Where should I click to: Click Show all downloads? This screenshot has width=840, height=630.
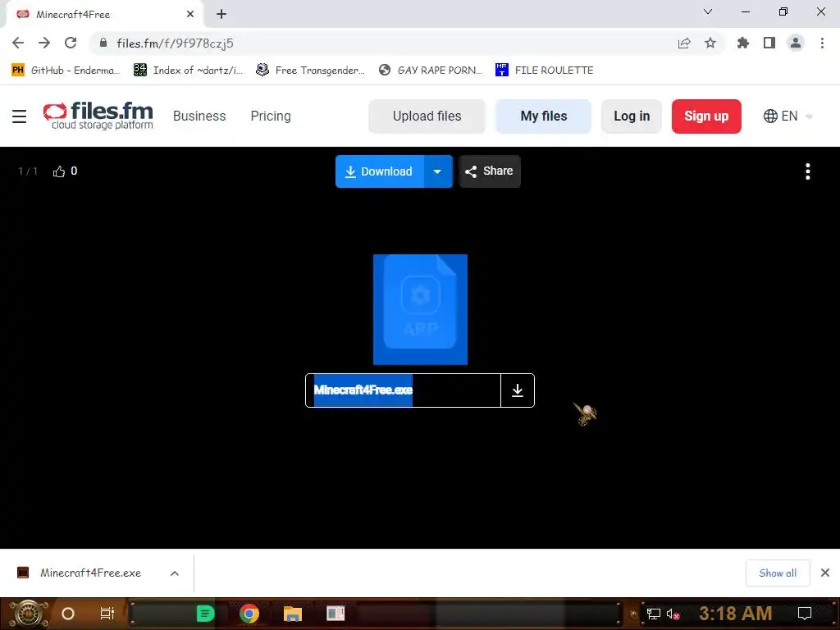[x=778, y=573]
